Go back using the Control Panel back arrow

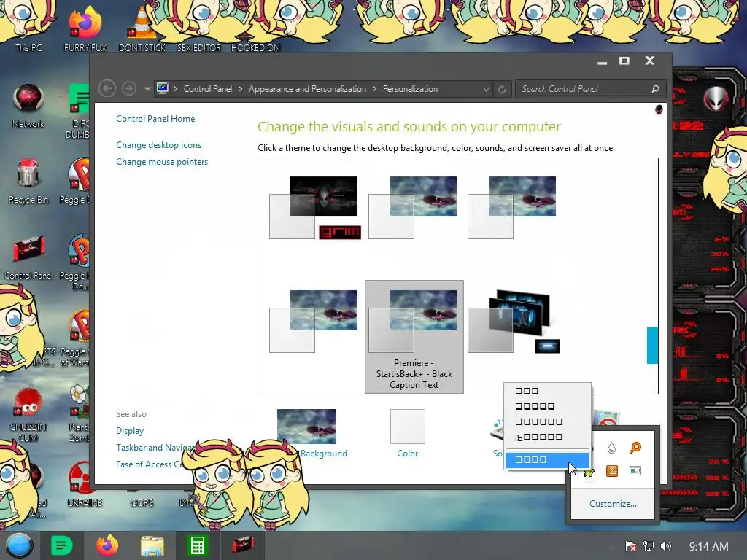107,88
